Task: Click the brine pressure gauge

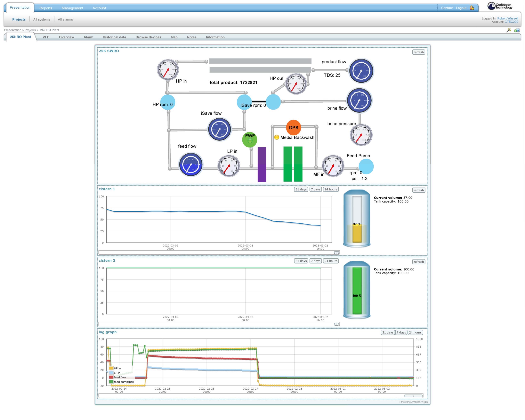Action: (x=361, y=135)
